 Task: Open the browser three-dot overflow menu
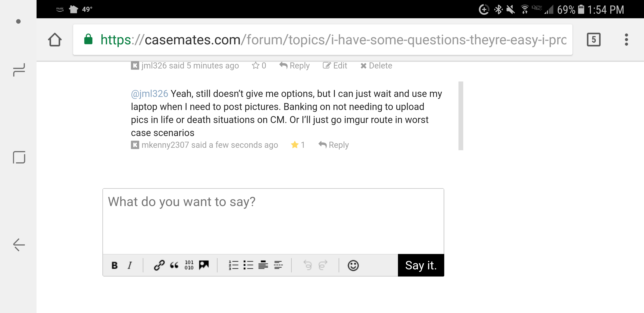tap(626, 40)
